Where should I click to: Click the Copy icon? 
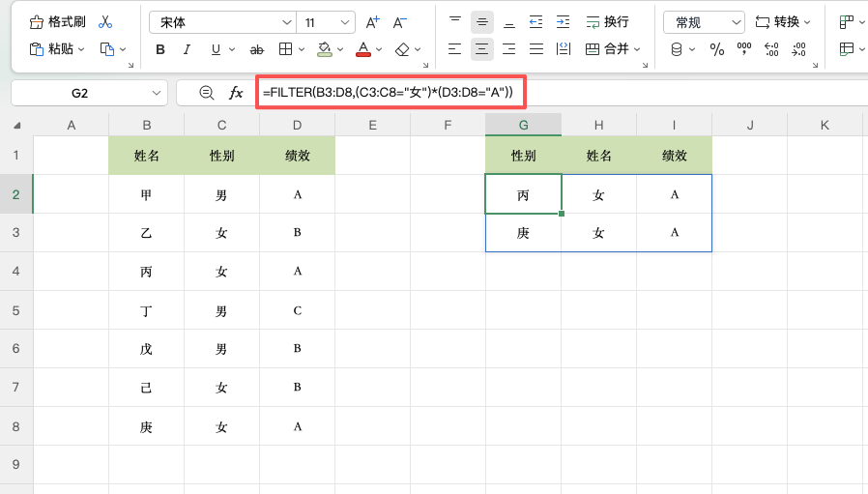(107, 49)
